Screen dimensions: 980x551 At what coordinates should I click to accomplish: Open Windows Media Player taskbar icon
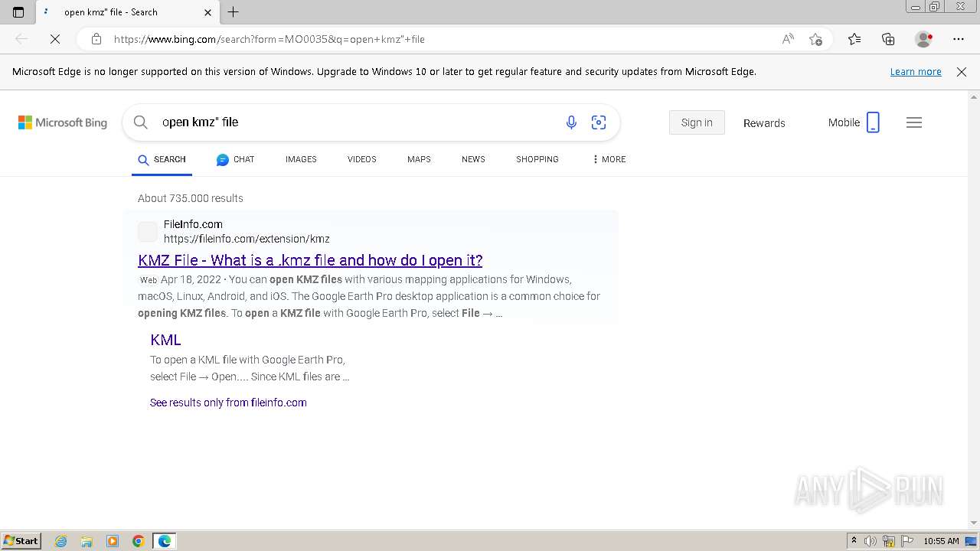(113, 541)
